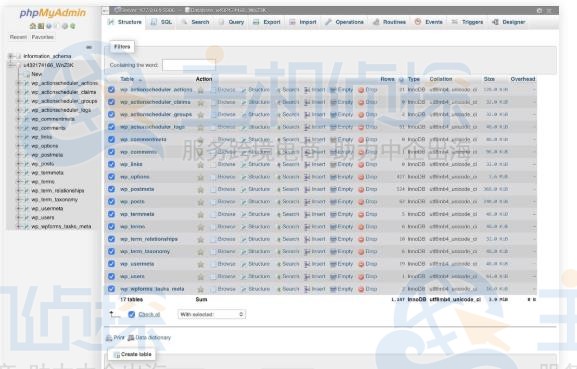The height and width of the screenshot is (369, 577).
Task: Click the Insert icon for wp_terms
Action: 307,227
